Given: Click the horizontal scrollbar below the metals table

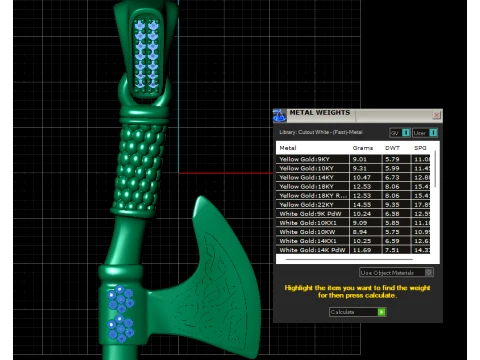Looking at the screenshot, I should (x=349, y=259).
